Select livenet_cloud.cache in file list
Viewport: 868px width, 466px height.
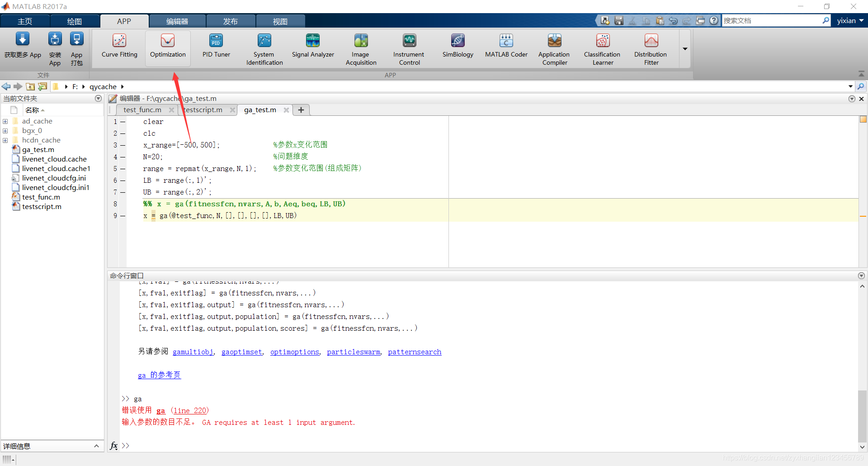[54, 159]
